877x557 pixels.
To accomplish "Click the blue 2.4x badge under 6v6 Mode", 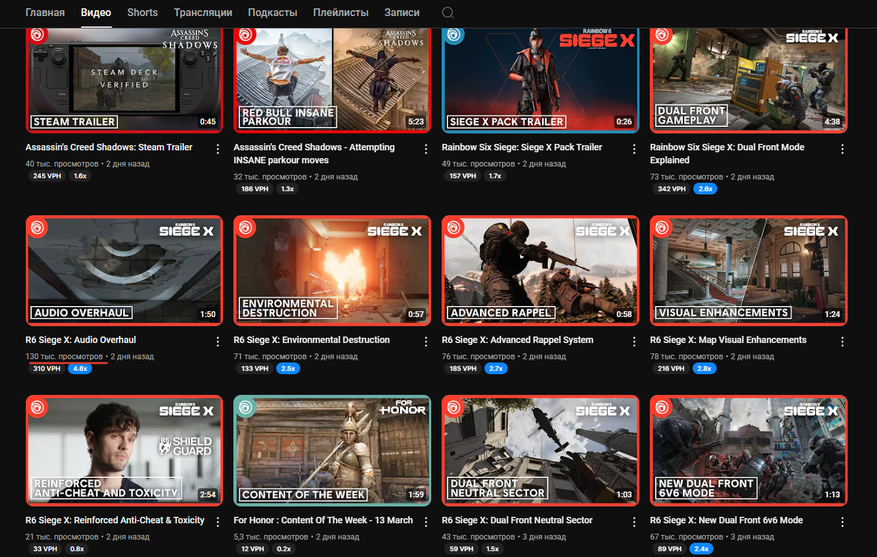I will pos(701,549).
